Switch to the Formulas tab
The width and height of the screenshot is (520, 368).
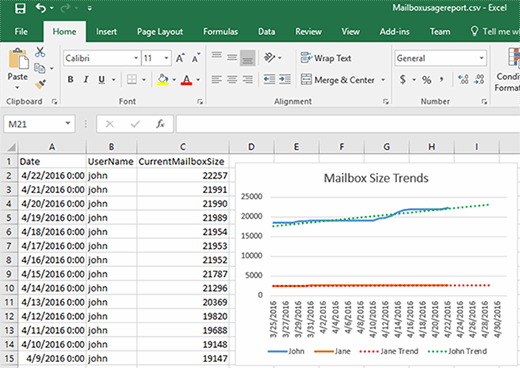(220, 32)
